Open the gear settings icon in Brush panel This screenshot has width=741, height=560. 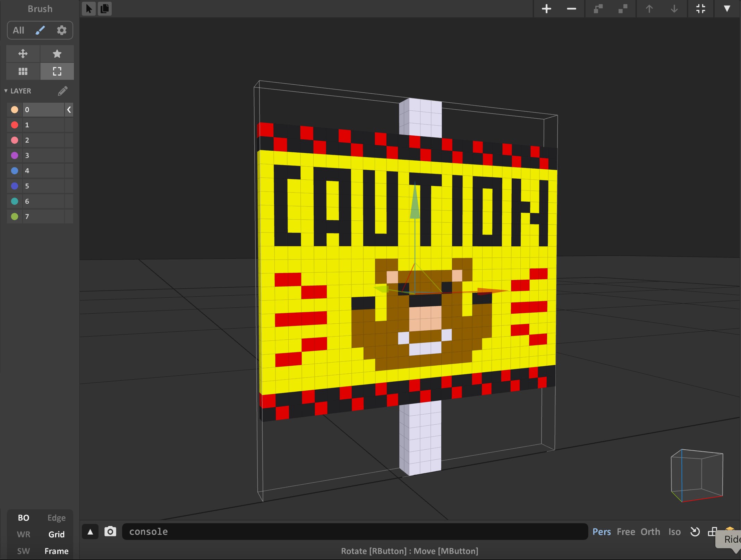[x=62, y=30]
